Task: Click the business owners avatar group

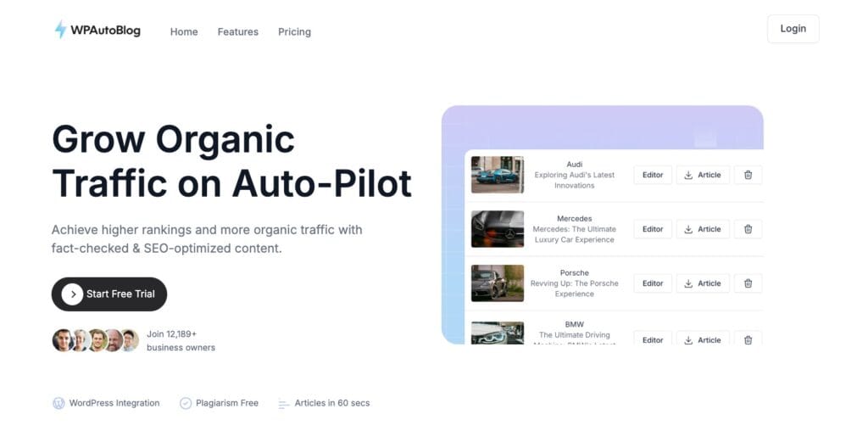Action: [x=95, y=340]
